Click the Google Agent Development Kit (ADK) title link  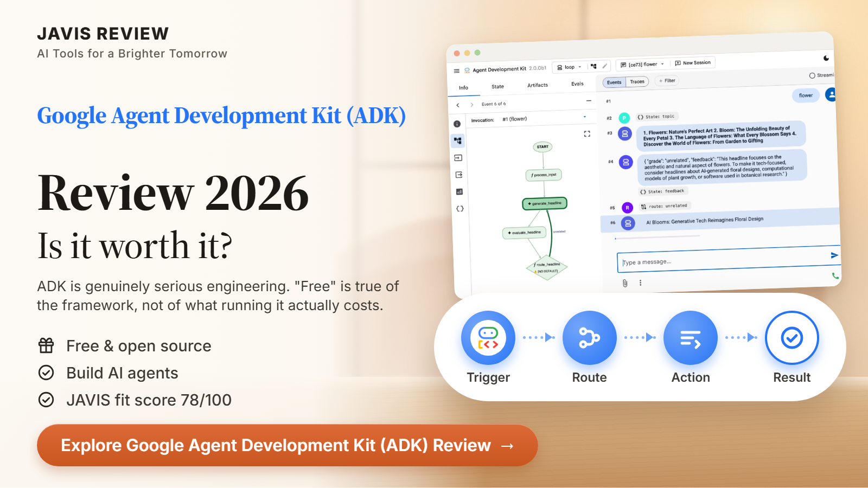click(221, 115)
